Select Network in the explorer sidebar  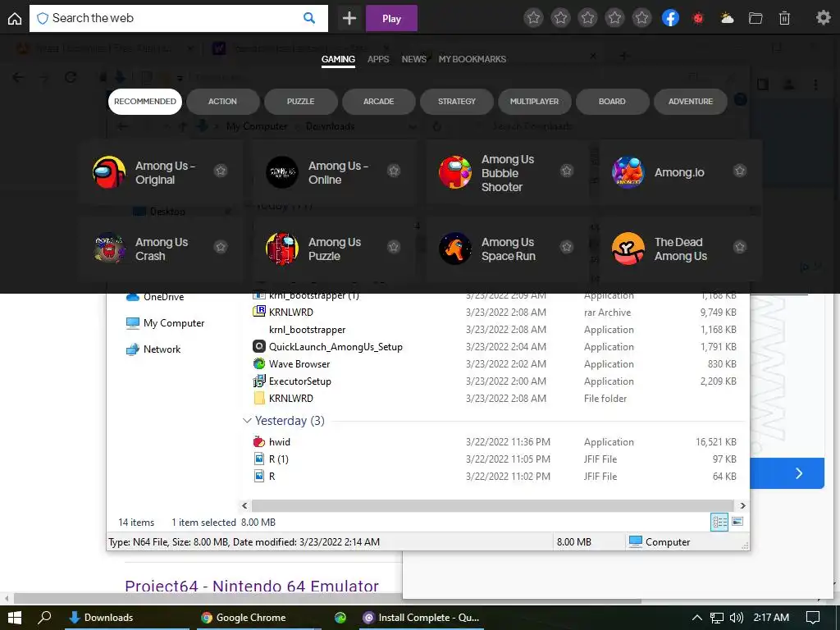[153, 349]
